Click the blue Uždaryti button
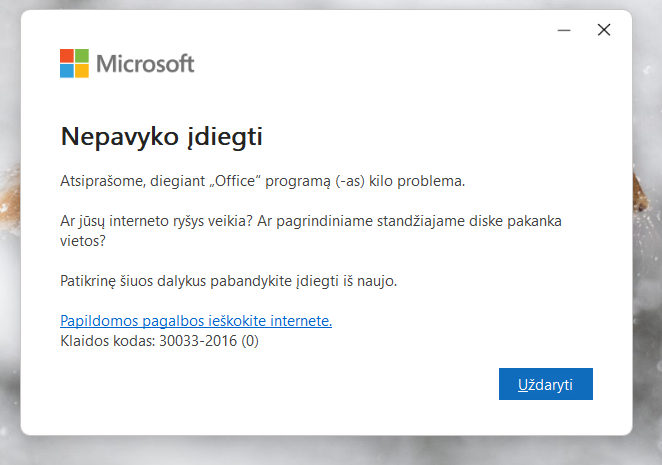The width and height of the screenshot is (662, 465). click(545, 384)
